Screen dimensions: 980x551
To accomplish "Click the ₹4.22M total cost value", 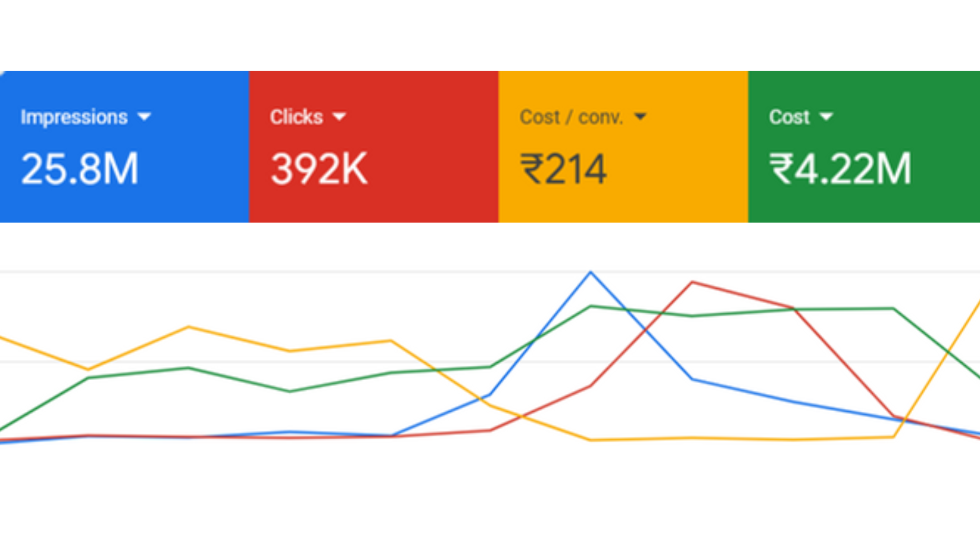I will click(x=841, y=168).
